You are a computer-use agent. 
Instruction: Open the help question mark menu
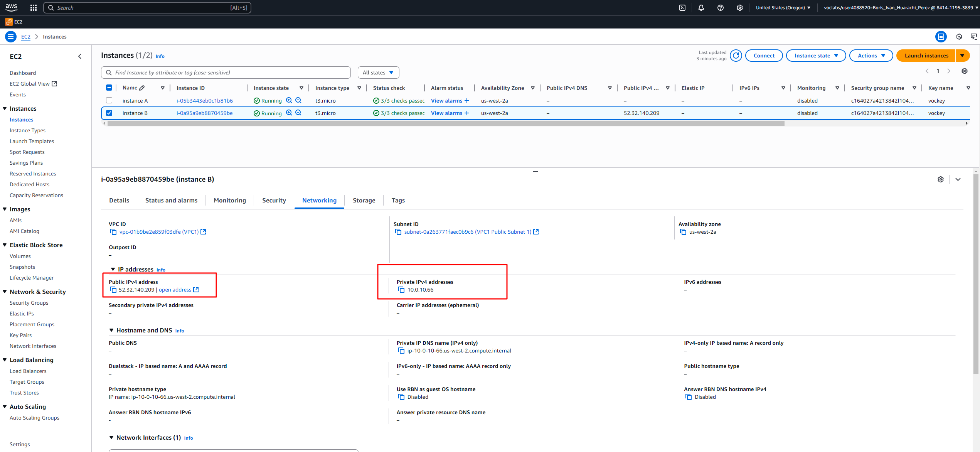720,8
